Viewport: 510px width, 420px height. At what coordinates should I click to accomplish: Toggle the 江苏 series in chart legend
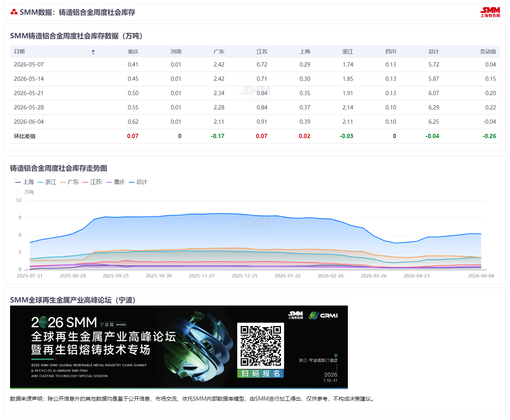coord(92,182)
